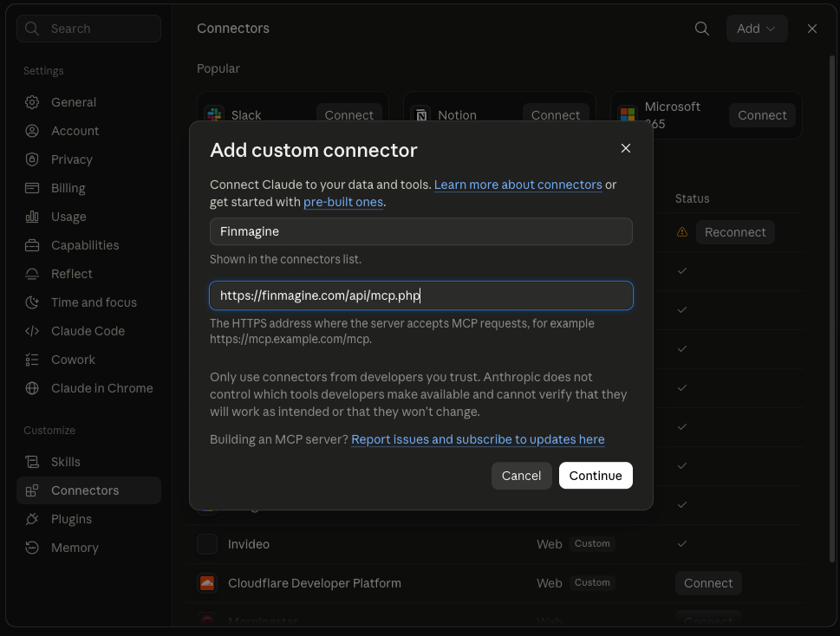Click the magnifier icon in Connectors header
This screenshot has height=636, width=840.
[x=702, y=29]
